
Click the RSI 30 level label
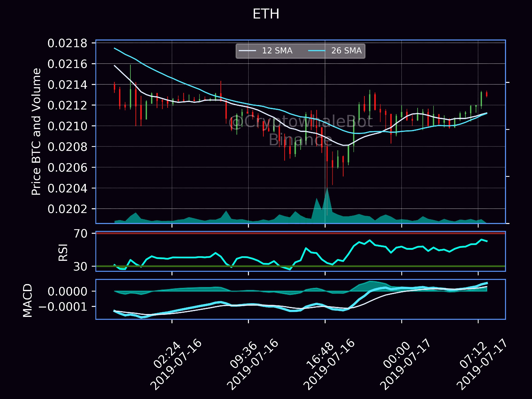[80, 266]
